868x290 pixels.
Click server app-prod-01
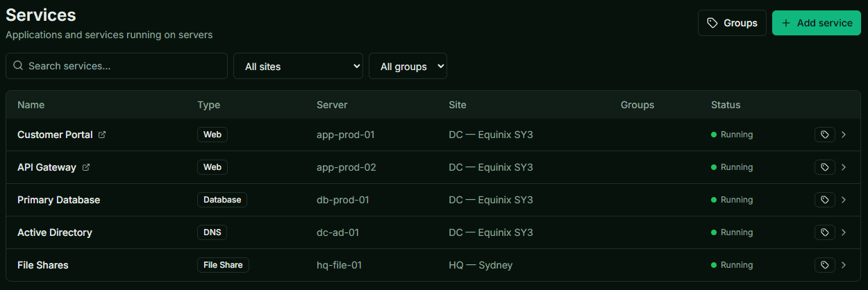point(346,135)
